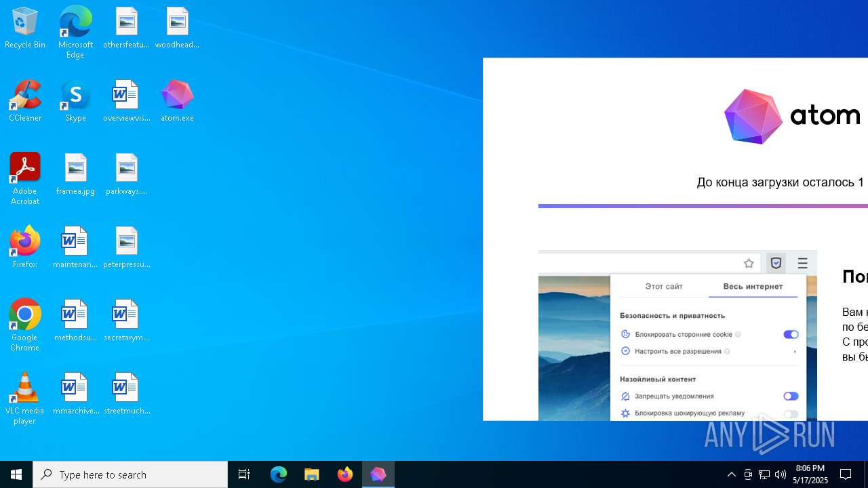Open the Recycle Bin desktop icon

point(25,28)
